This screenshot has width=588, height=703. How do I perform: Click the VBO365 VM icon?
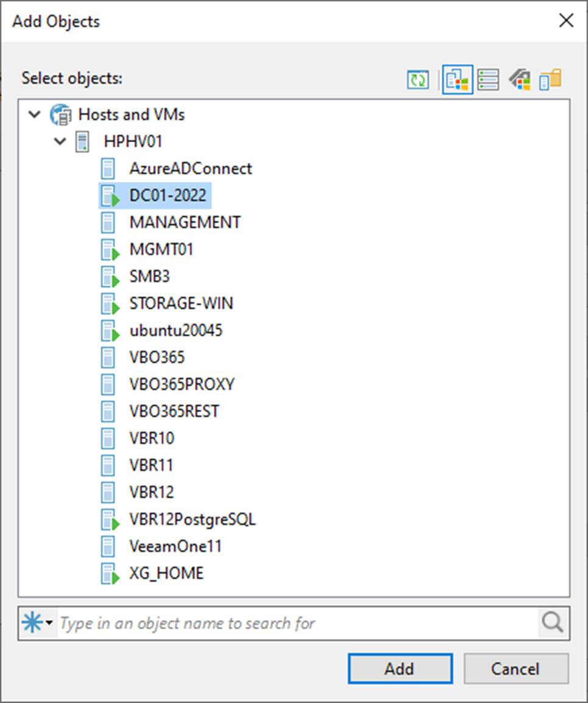108,358
